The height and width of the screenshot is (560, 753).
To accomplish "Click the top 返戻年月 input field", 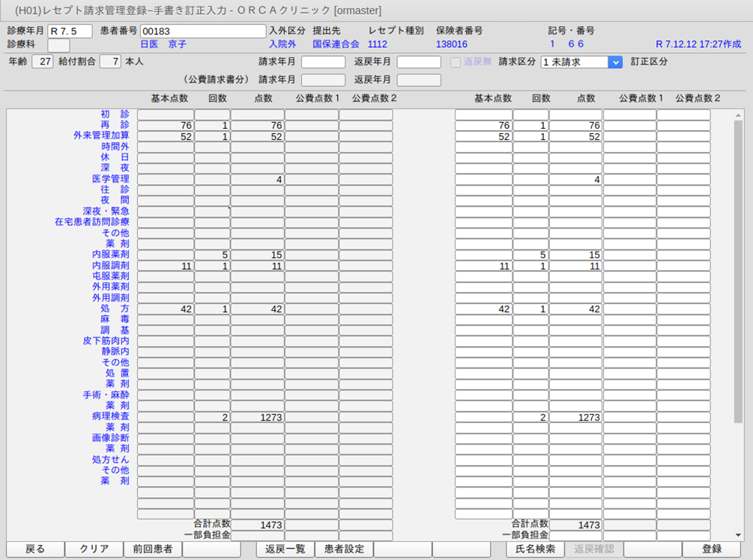I will click(x=419, y=62).
